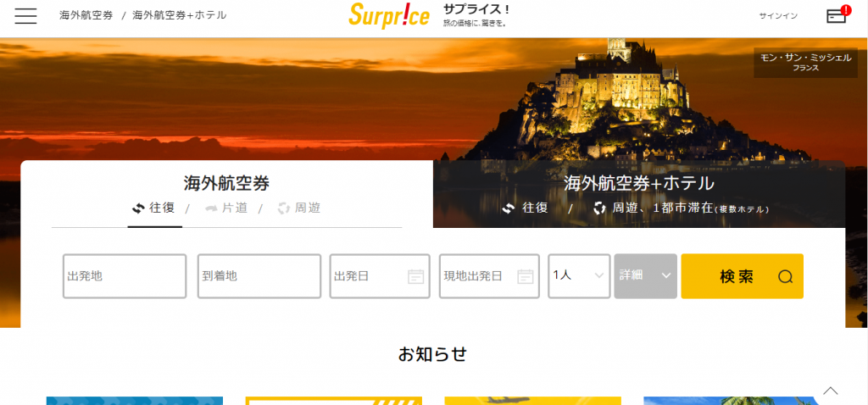This screenshot has width=868, height=405.
Task: Open the 1人 passenger count dropdown
Action: [579, 276]
